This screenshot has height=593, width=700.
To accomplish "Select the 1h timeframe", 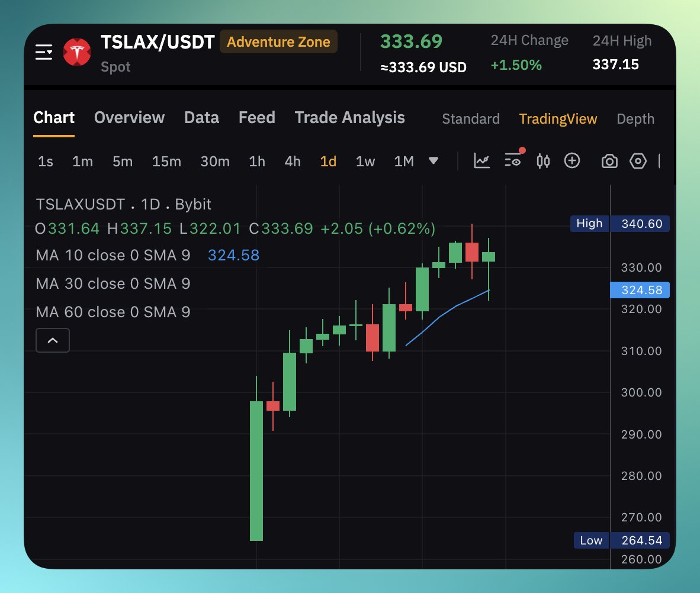I will point(256,161).
